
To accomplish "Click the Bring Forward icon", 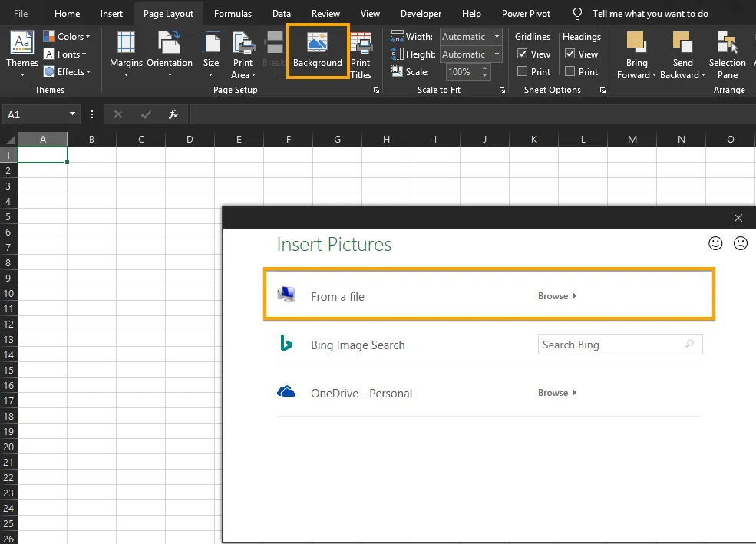I will pyautogui.click(x=636, y=42).
